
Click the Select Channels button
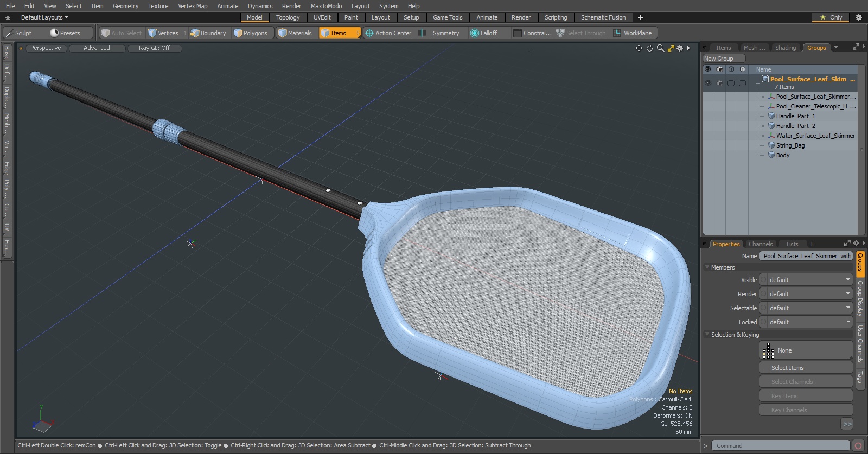point(806,382)
